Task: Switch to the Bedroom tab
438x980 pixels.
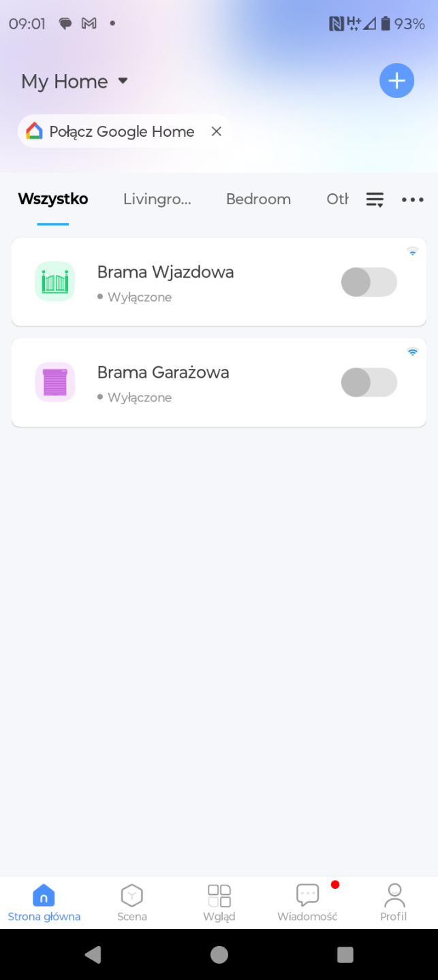Action: coord(258,199)
